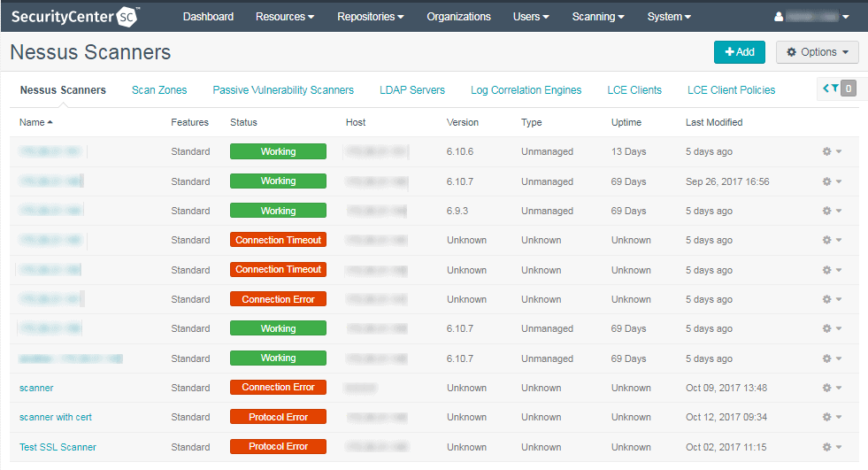This screenshot has height=470, width=868.
Task: Open the 'scanner with cert' link
Action: click(55, 417)
